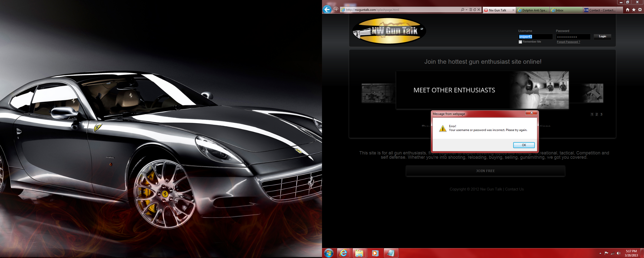Expand the address bar search dropdown arrow

point(467,10)
